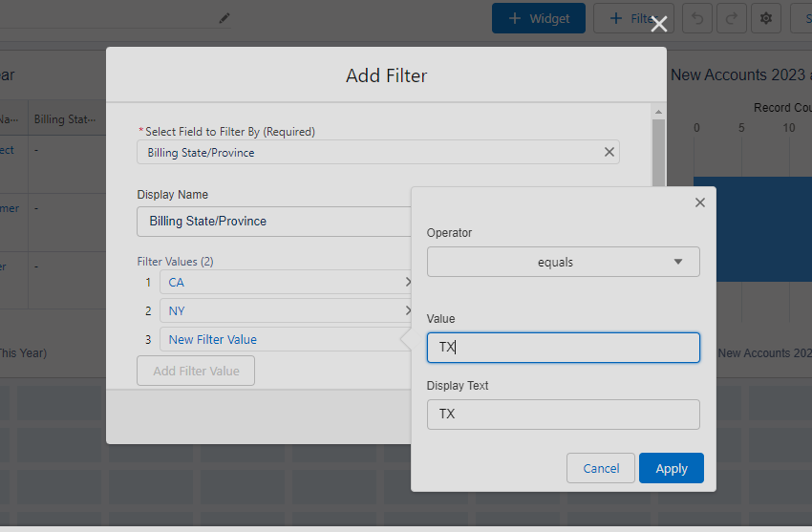Click the Filter Values (2) label

point(175,262)
